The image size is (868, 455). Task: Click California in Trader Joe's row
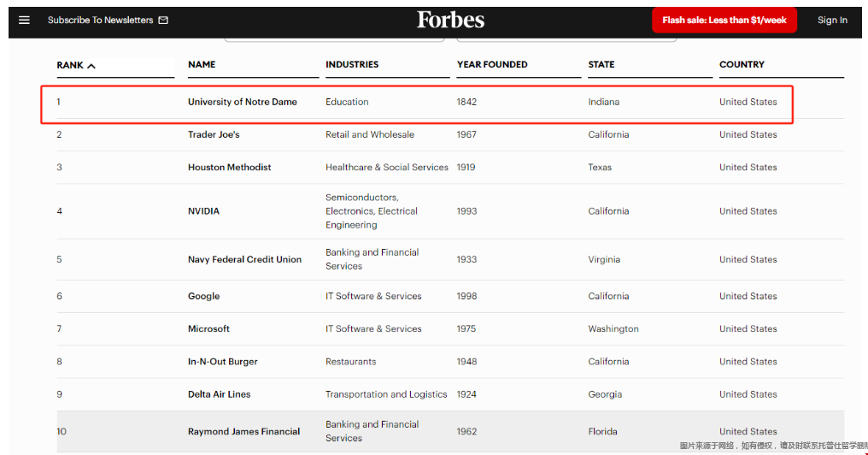pyautogui.click(x=608, y=134)
